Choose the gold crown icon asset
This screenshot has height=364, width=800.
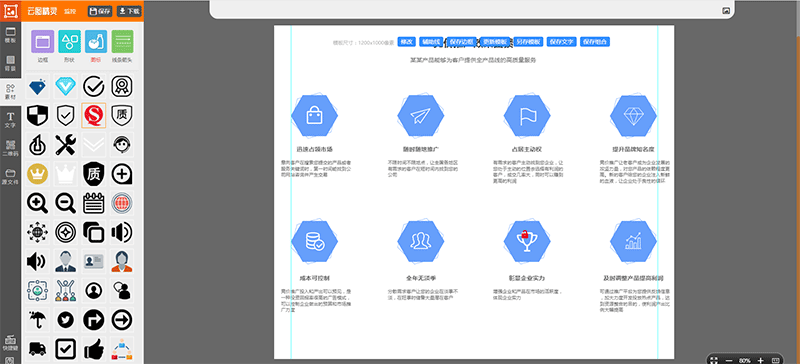click(37, 174)
